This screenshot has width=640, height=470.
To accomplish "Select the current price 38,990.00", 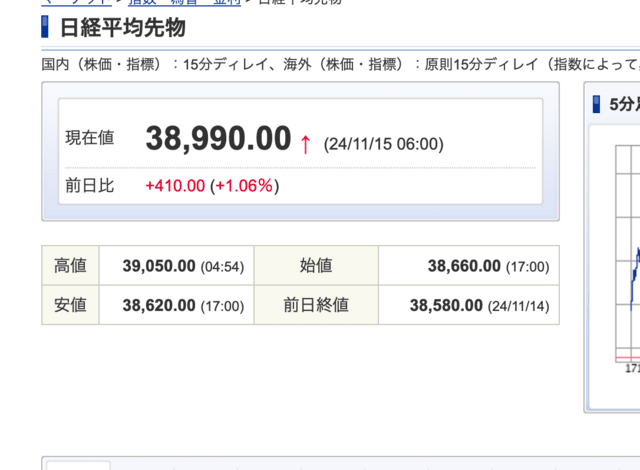I will [218, 139].
